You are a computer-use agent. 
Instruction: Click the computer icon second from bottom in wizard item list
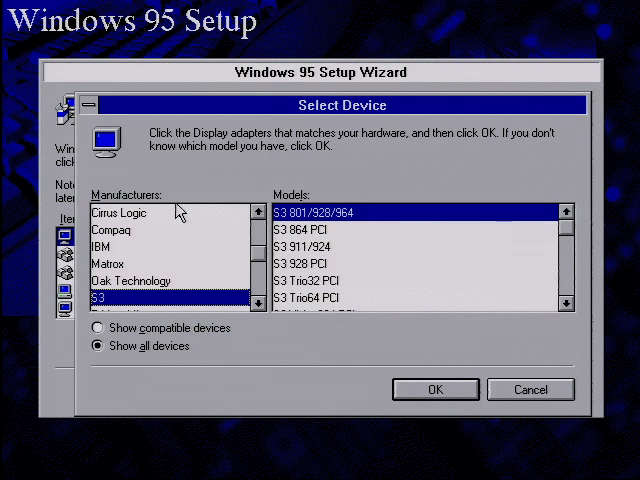[65, 291]
